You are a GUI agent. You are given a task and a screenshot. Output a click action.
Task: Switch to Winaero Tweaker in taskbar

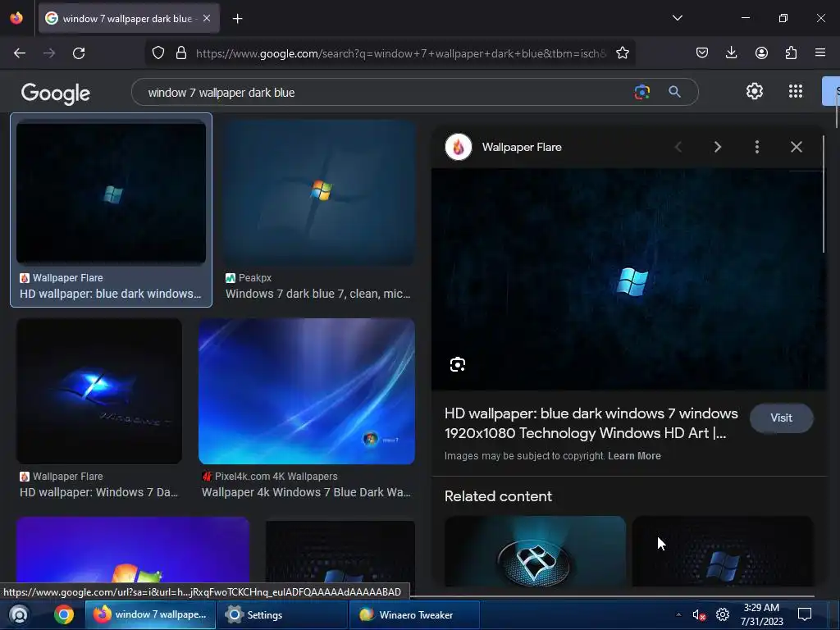(414, 615)
